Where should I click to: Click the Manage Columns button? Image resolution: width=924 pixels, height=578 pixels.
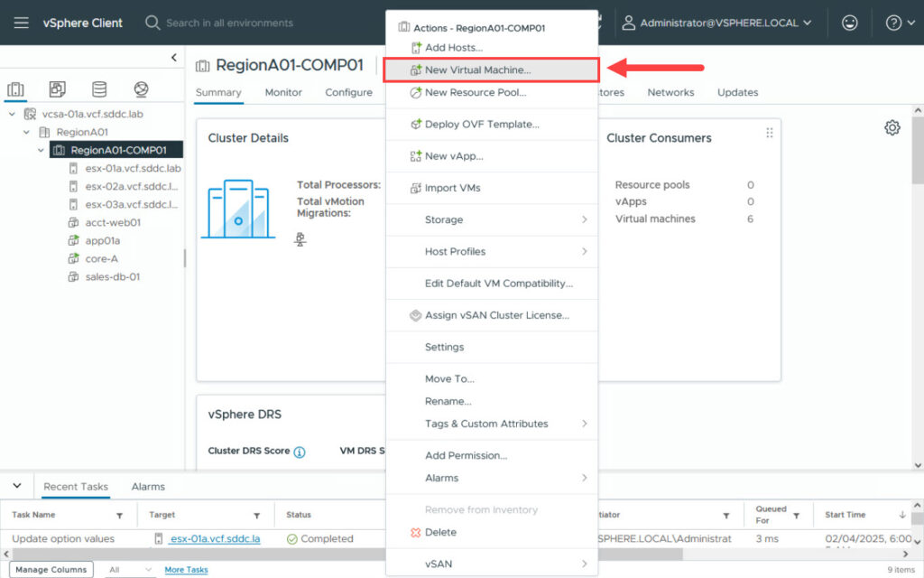[x=51, y=570]
